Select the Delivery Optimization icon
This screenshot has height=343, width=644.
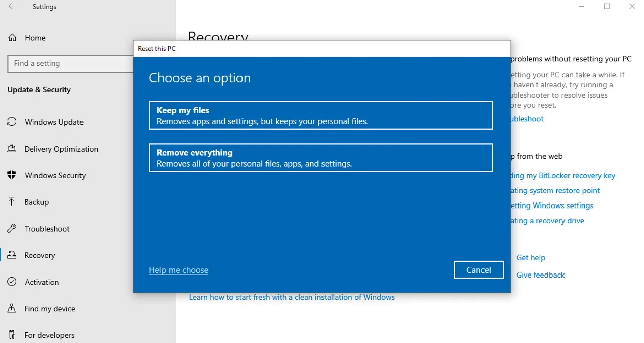click(x=12, y=149)
